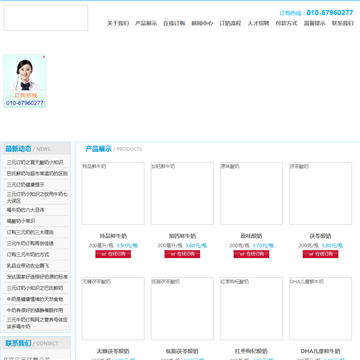
Task: Order 原味酸奶 with red 在线订购 button
Action: [x=251, y=254]
